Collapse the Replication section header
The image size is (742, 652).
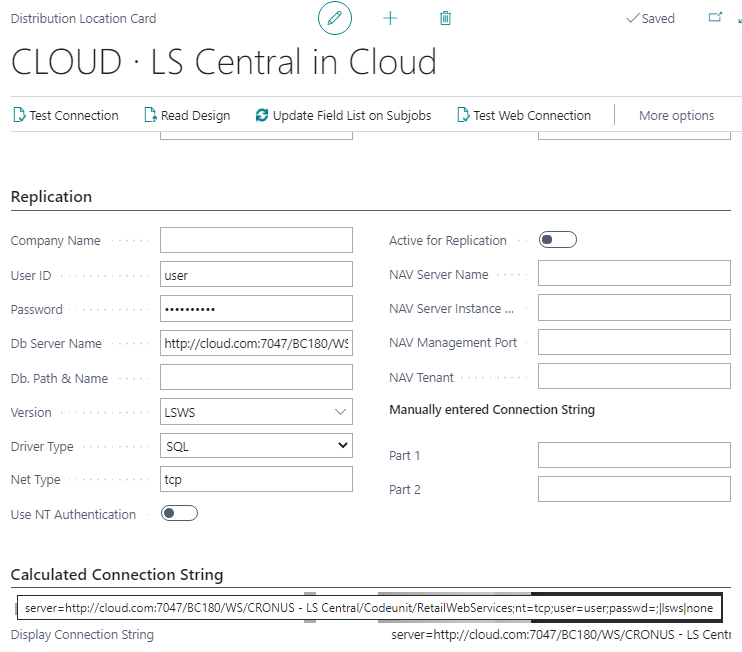(x=51, y=197)
